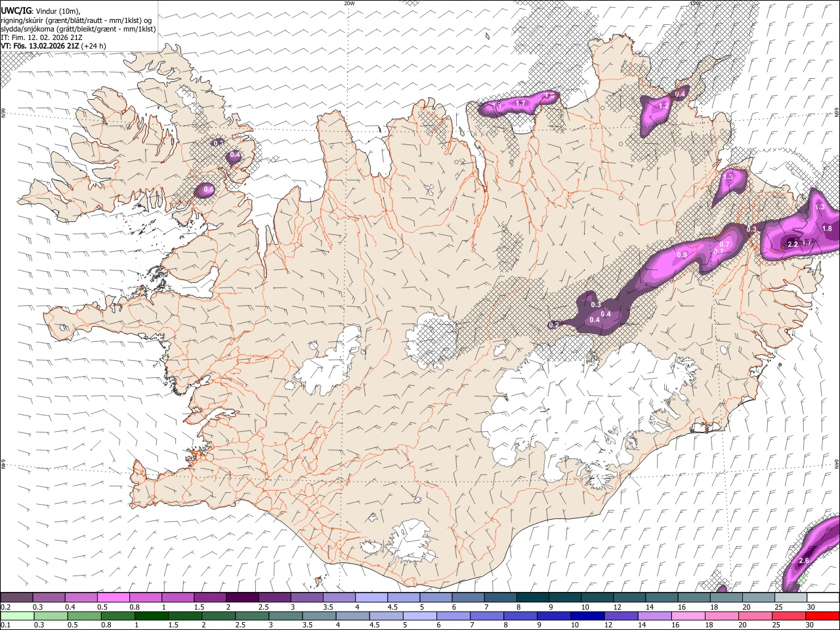Click the '2.6' precipitation value on the map

[804, 560]
